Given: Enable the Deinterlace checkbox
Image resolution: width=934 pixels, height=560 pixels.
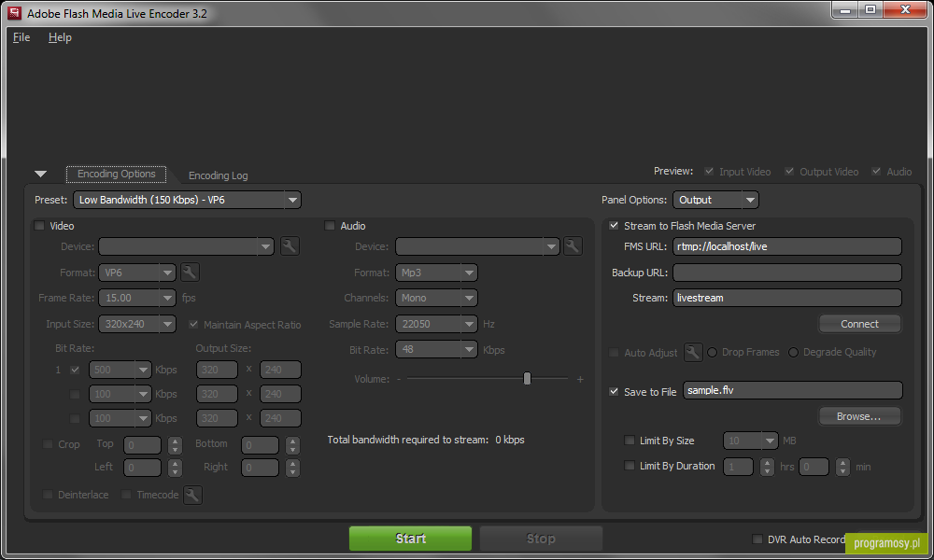Looking at the screenshot, I should pos(48,495).
